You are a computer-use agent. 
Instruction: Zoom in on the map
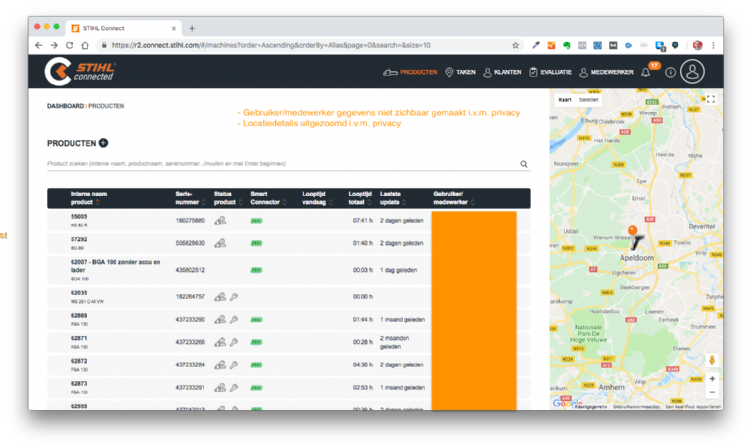pyautogui.click(x=711, y=379)
